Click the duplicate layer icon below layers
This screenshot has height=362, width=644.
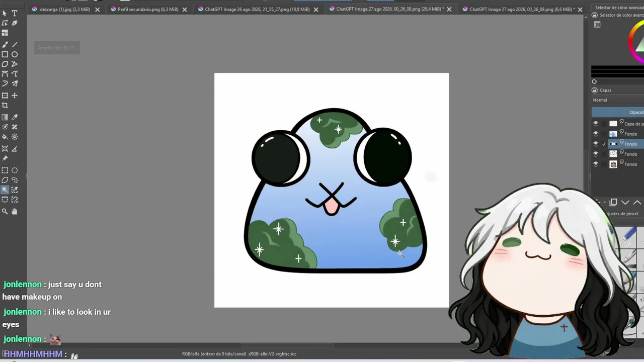[613, 202]
